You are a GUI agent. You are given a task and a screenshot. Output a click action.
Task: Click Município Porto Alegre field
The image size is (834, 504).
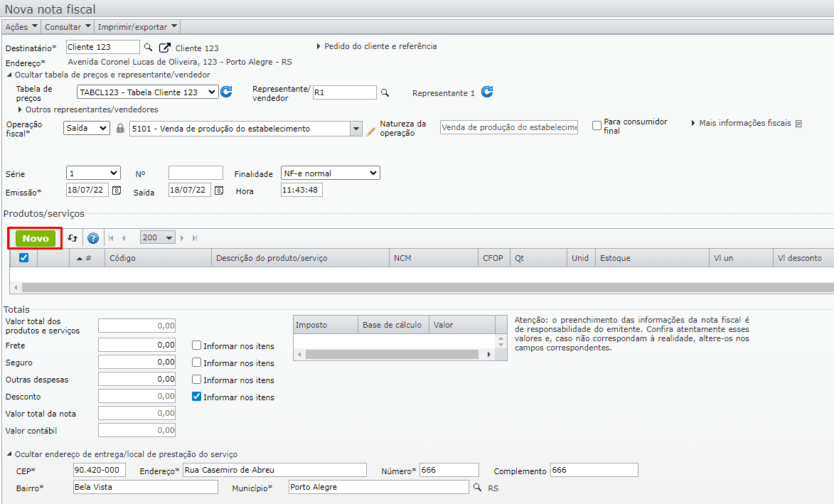[379, 487]
